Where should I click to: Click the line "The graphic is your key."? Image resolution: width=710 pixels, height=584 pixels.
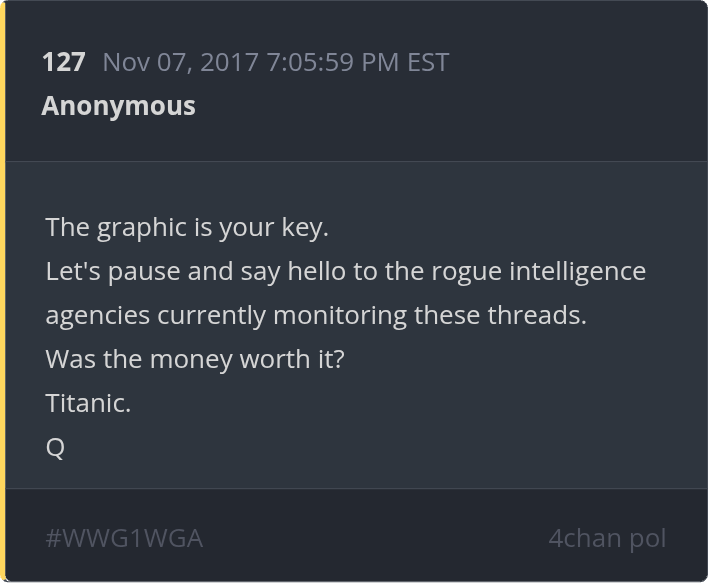point(187,227)
